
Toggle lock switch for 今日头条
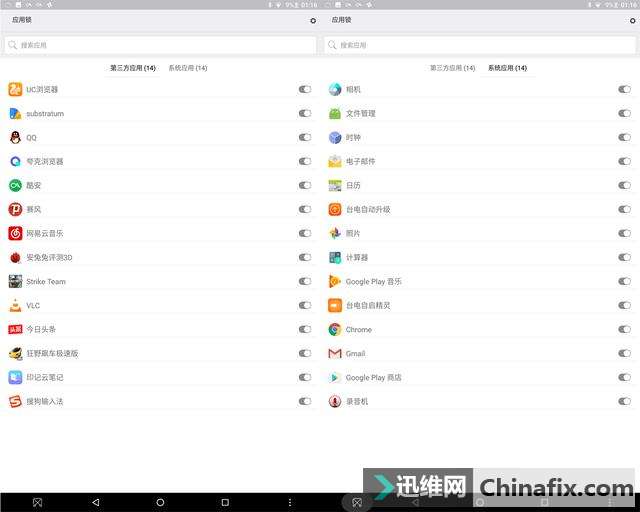304,329
